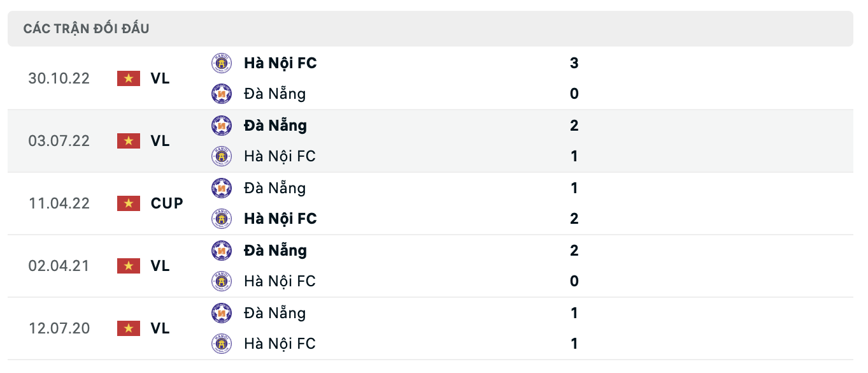
Task: Click Đà Nẵng logo in 02.04.21 match
Action: 222,251
